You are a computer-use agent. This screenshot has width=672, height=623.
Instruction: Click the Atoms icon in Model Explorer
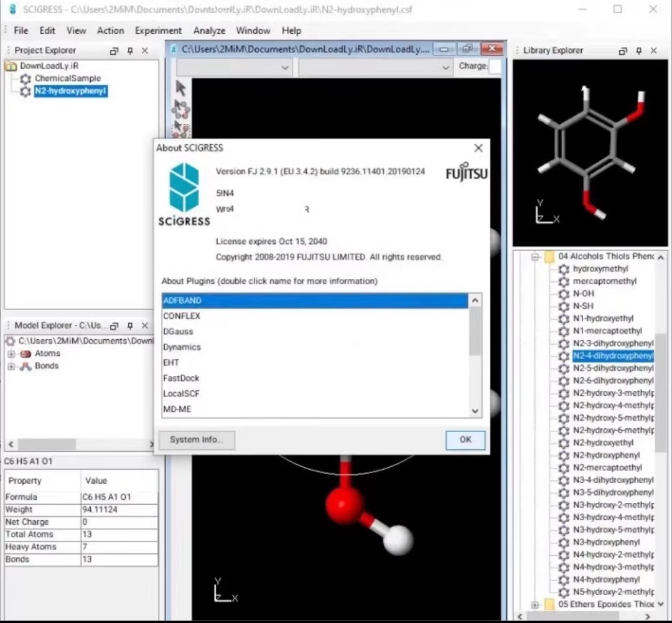26,354
